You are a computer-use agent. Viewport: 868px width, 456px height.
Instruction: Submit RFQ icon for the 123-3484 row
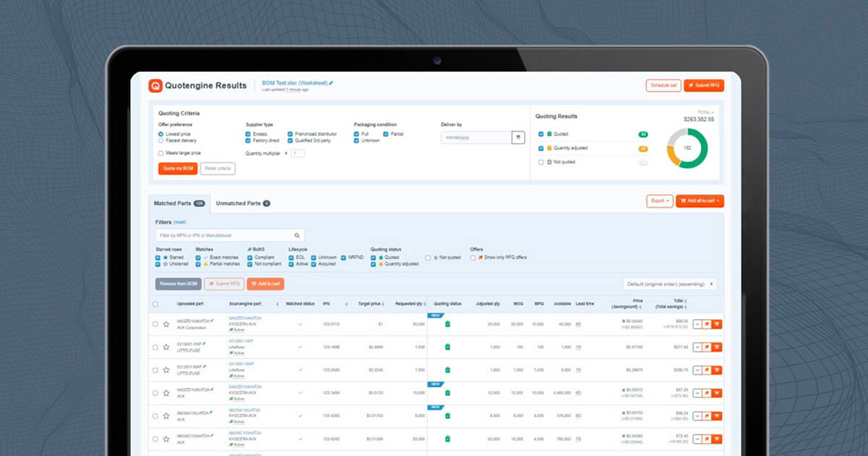point(707,393)
